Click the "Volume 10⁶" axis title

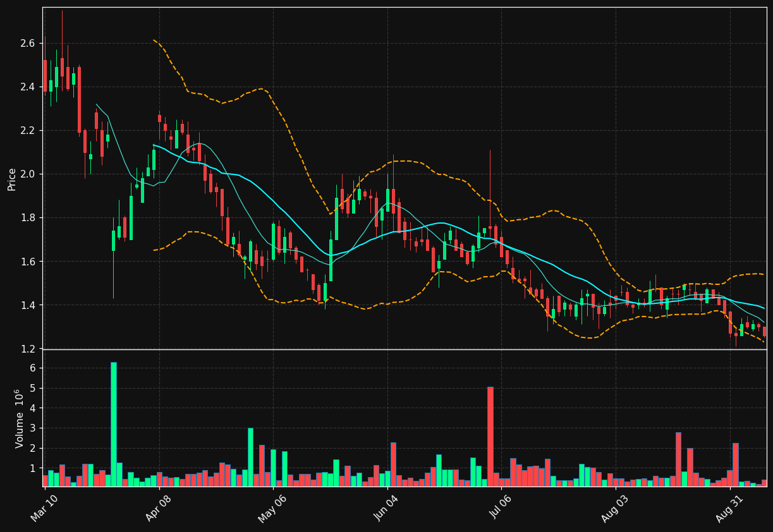20,418
